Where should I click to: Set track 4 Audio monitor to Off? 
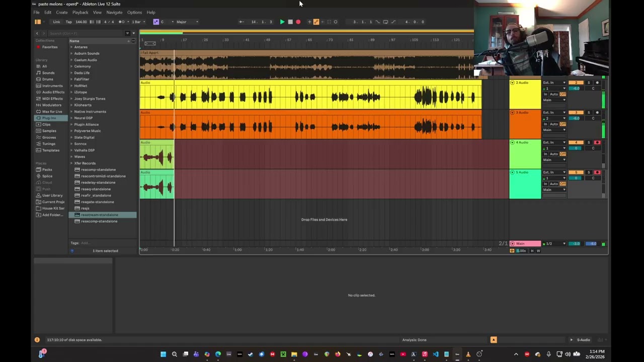pyautogui.click(x=562, y=154)
